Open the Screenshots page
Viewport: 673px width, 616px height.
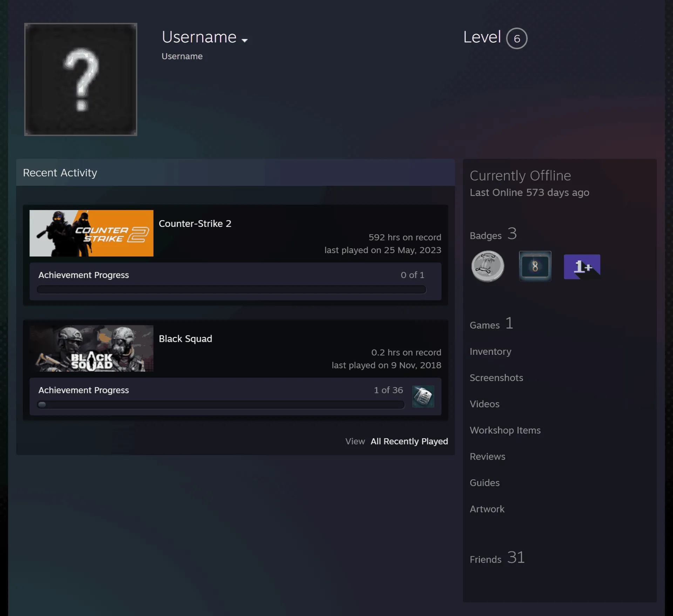tap(496, 378)
